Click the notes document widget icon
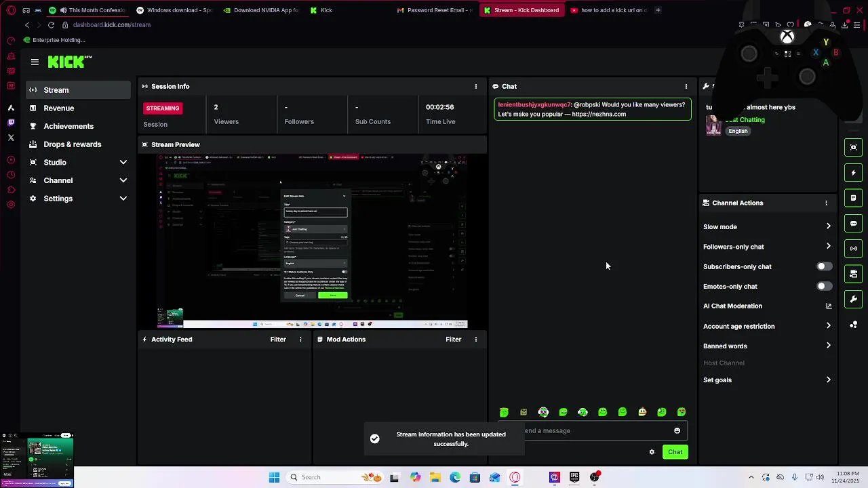This screenshot has height=488, width=868. 854,198
